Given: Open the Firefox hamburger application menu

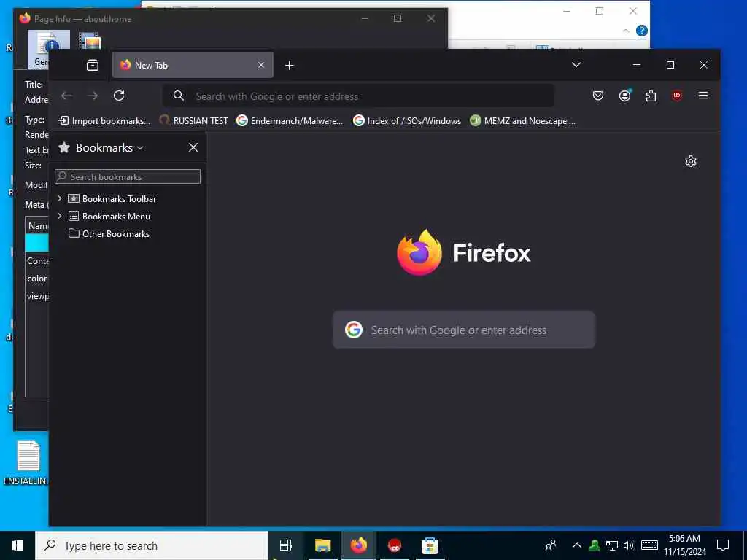Looking at the screenshot, I should coord(703,96).
